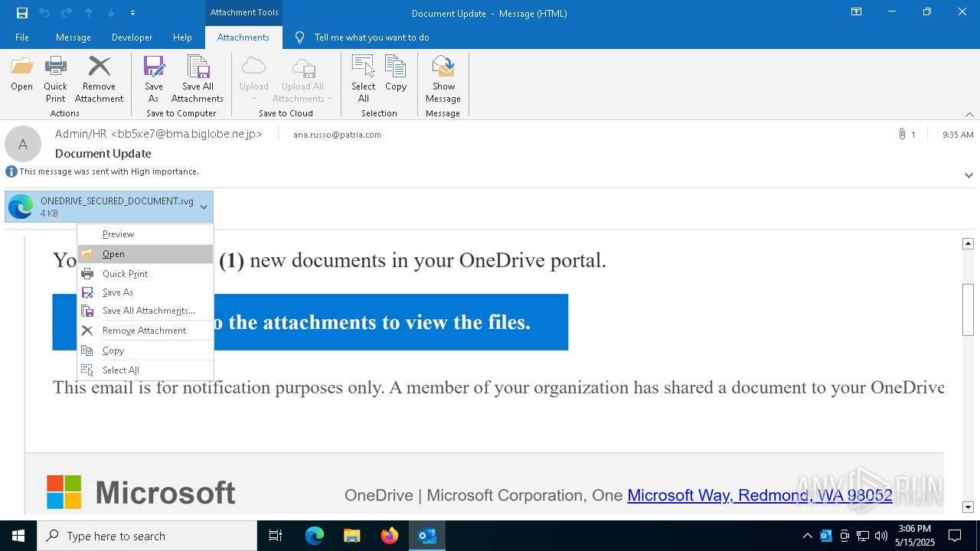Open Customize Quick Access Toolbar dropdown

[x=132, y=13]
